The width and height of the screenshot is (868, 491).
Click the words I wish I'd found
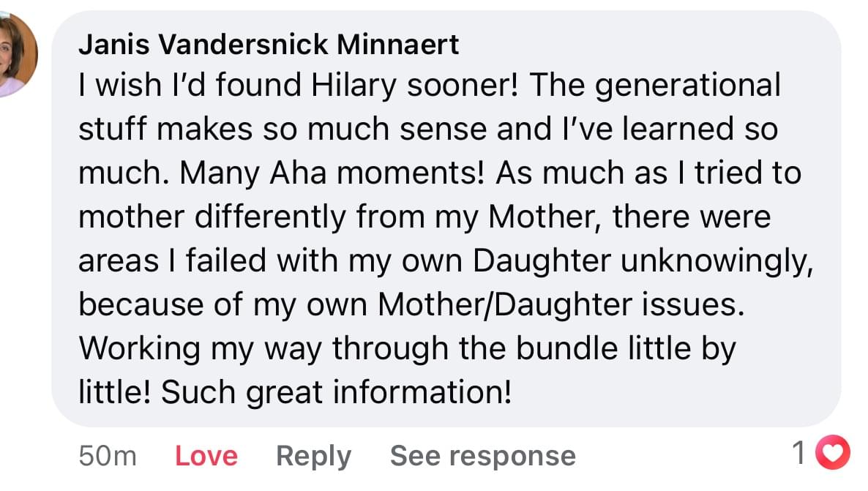[190, 86]
